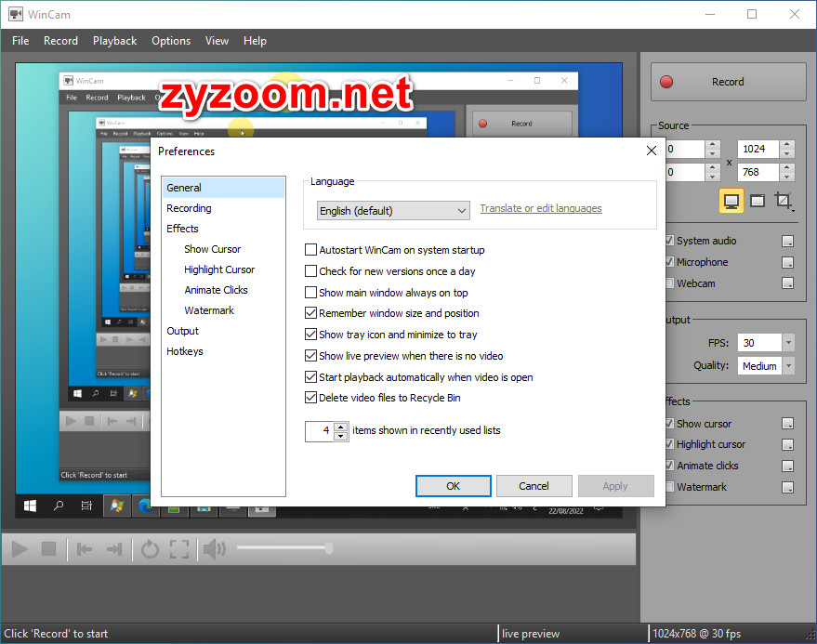This screenshot has width=817, height=644.
Task: Click the search icon in previewed taskbar
Action: (x=59, y=506)
